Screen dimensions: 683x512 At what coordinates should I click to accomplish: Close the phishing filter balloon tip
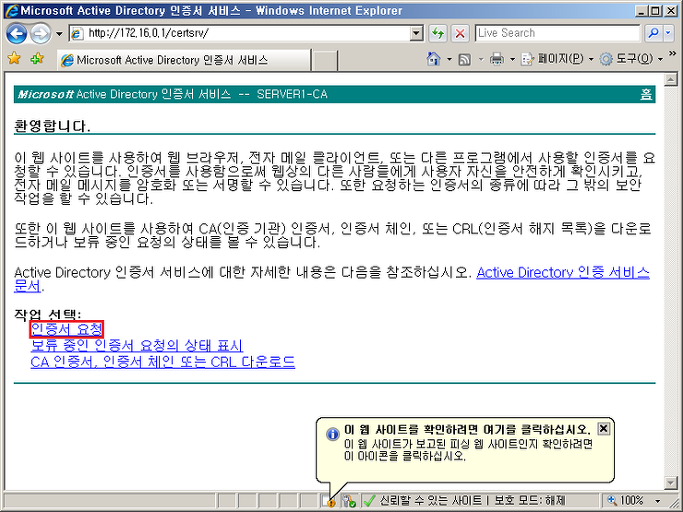[x=603, y=429]
